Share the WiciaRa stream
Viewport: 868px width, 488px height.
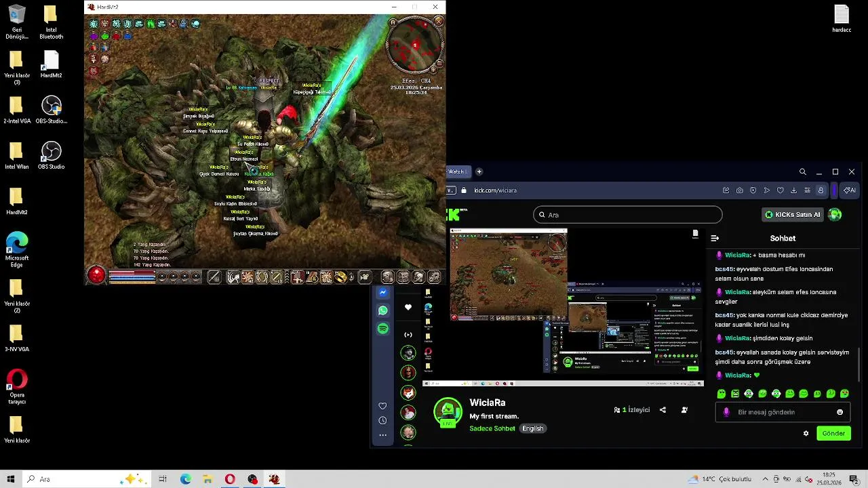[x=663, y=410]
